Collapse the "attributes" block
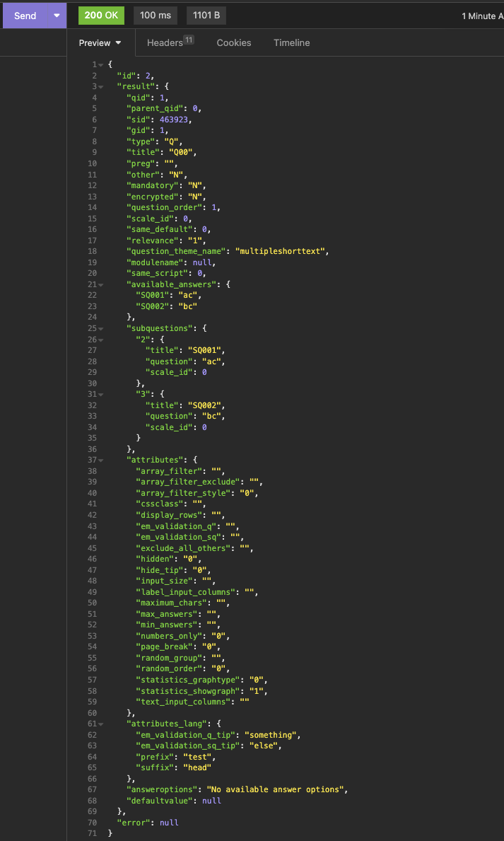The height and width of the screenshot is (841, 504). (x=101, y=460)
